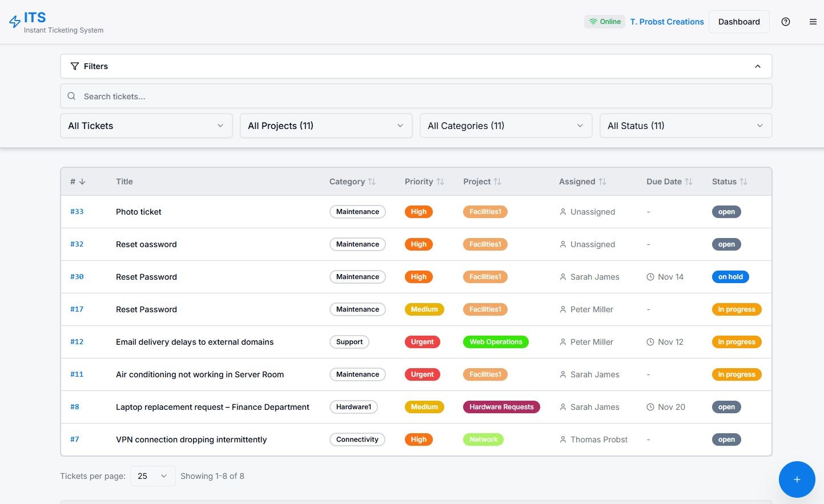The height and width of the screenshot is (504, 824).
Task: Toggle sorting on the Due Date column
Action: coord(689,181)
